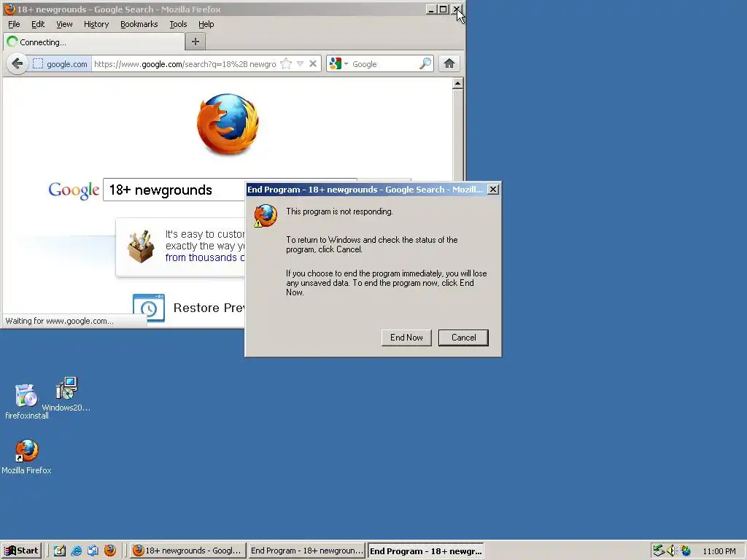Launch Firefox from the quick launch bar
This screenshot has height=560, width=747.
tap(110, 551)
